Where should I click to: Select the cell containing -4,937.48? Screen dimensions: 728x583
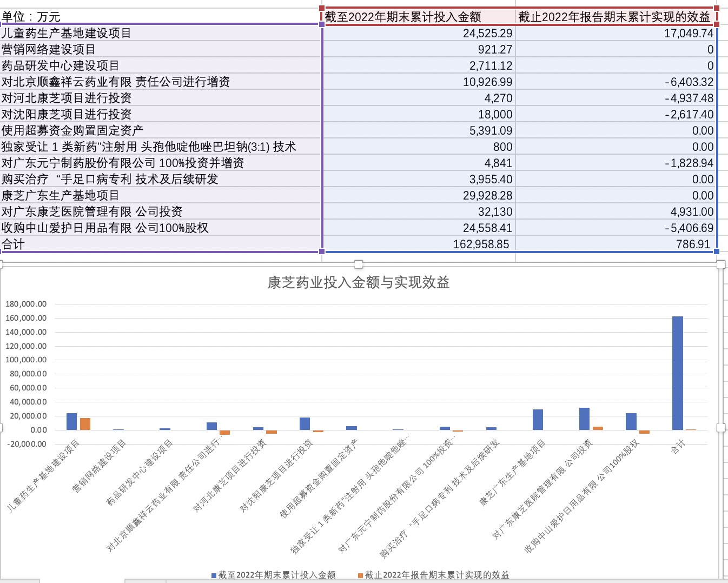click(616, 98)
